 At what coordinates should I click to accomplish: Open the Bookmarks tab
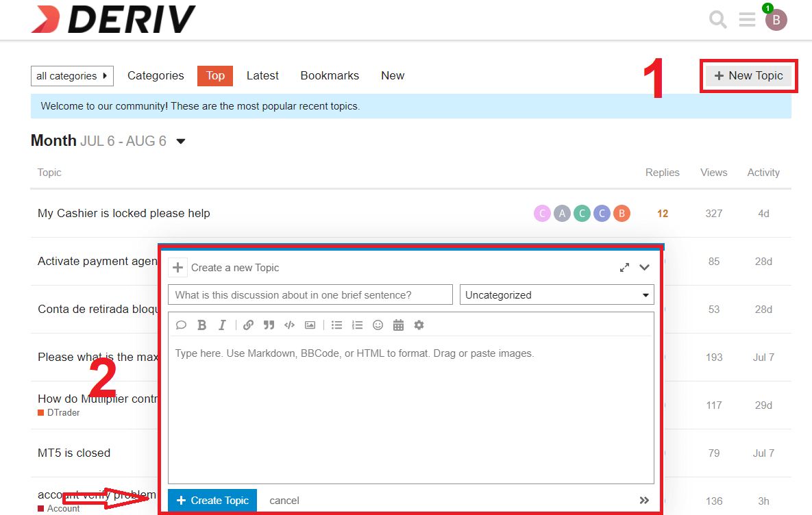330,75
